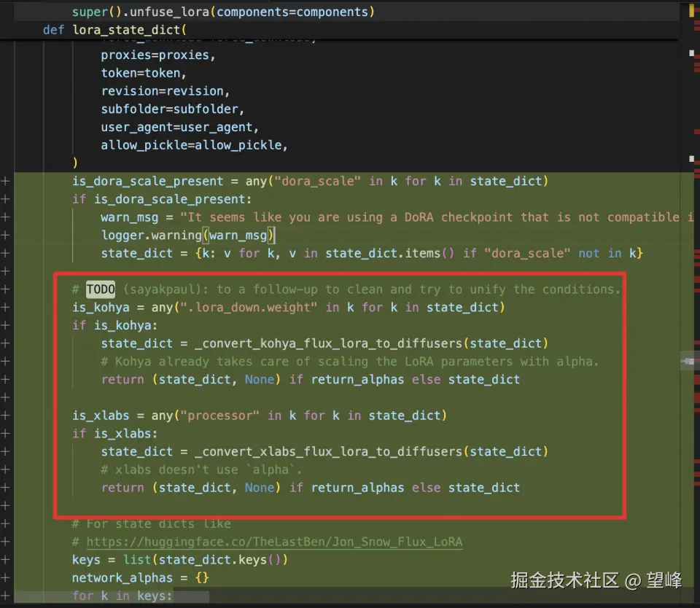Screen dimensions: 700x608
Task: Click the plus marker beside 'if is_kohya:' line
Action: click(5, 325)
